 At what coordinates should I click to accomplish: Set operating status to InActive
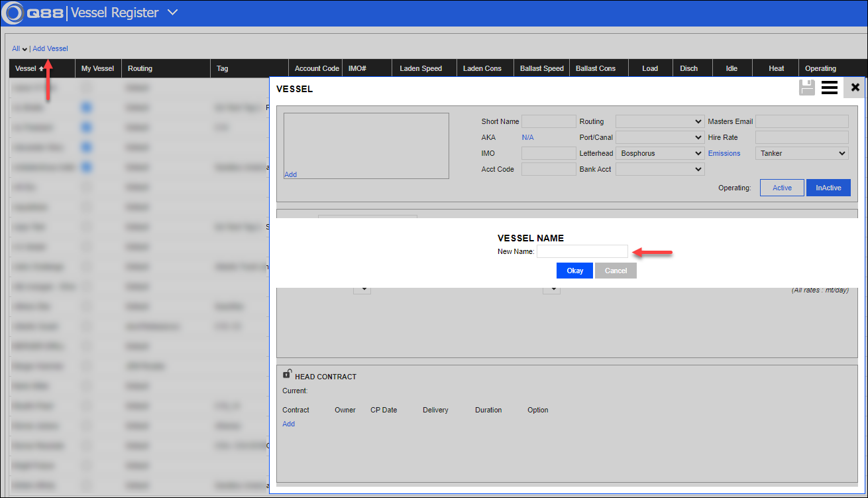pyautogui.click(x=828, y=188)
